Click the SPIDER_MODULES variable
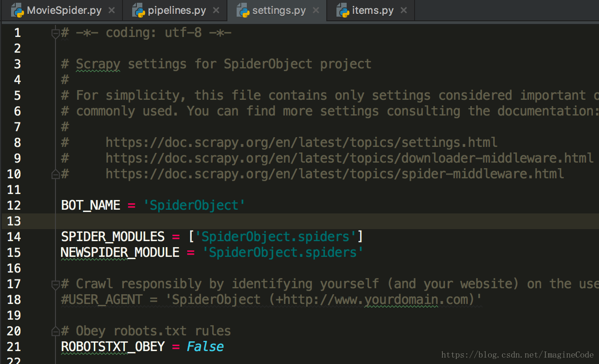Screen dimensions: 599x364 pyautogui.click(x=113, y=237)
